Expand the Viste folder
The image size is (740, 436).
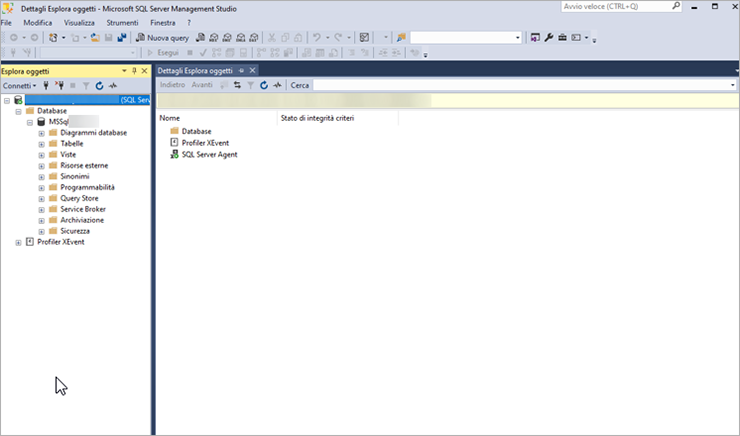click(42, 155)
